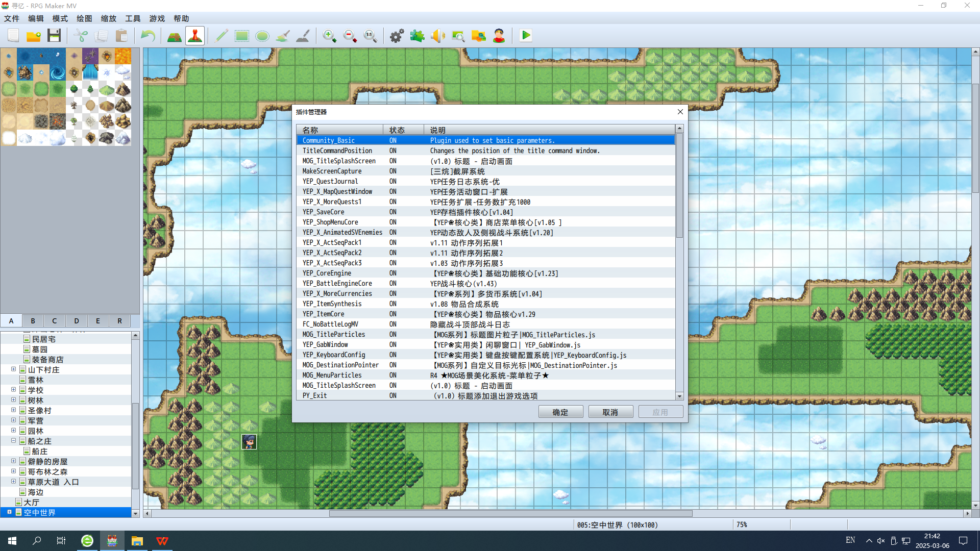
Task: Select the FC_NoBattleLogMV plugin row
Action: pos(485,324)
